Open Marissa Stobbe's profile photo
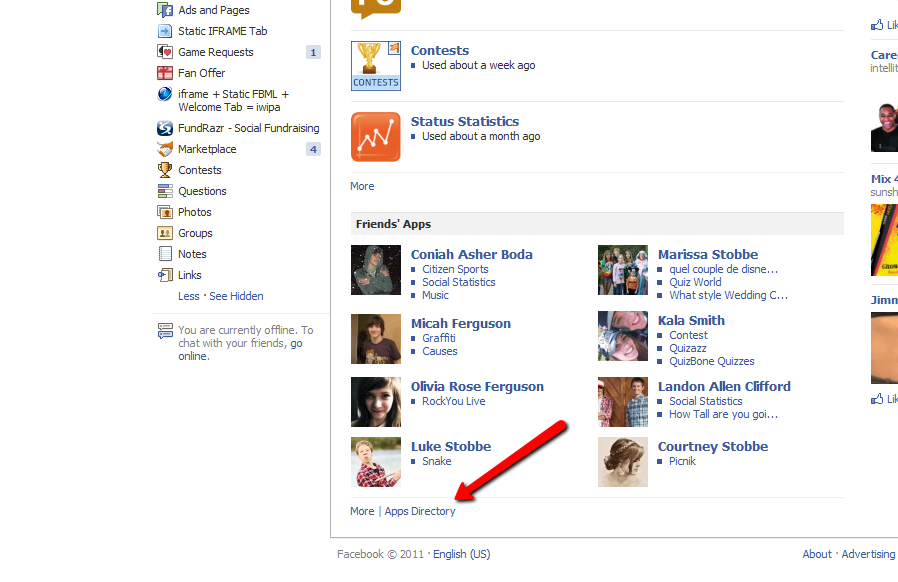898x582 pixels. pyautogui.click(x=623, y=270)
